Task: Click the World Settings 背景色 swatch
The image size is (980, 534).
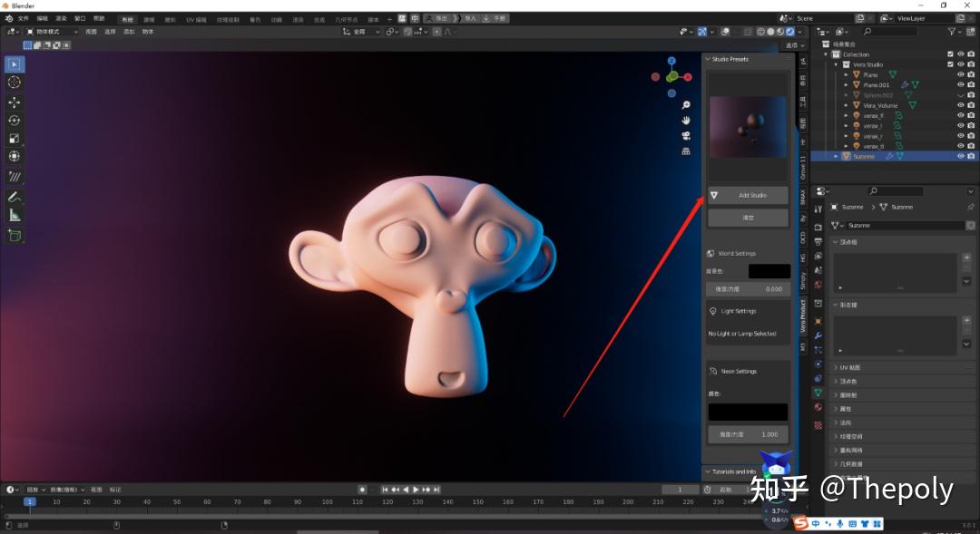Action: coord(769,271)
